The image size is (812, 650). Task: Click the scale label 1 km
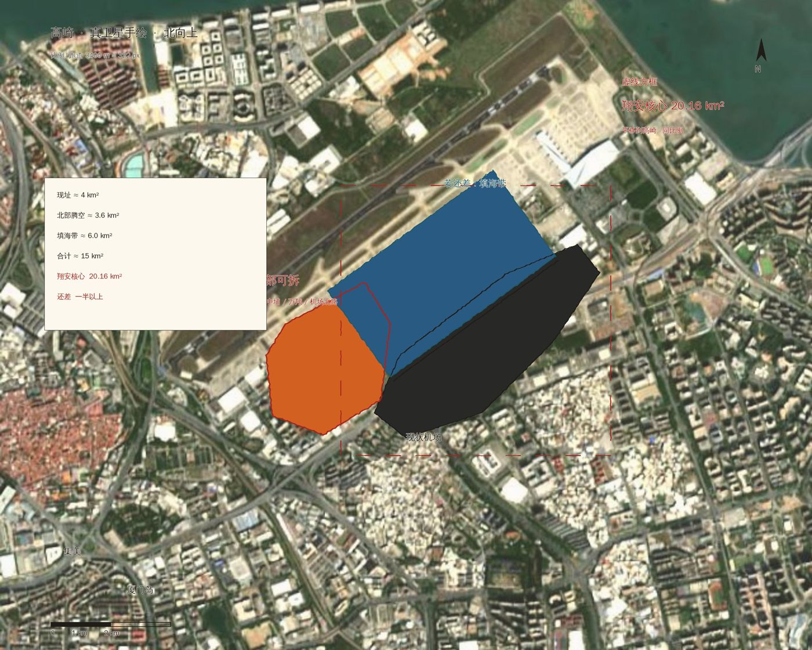point(79,633)
